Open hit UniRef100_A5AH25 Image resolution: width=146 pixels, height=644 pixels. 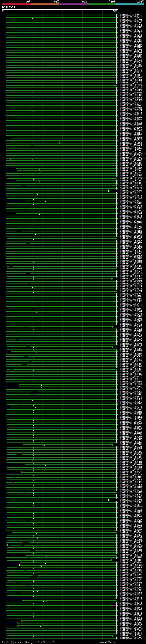[x=131, y=376]
